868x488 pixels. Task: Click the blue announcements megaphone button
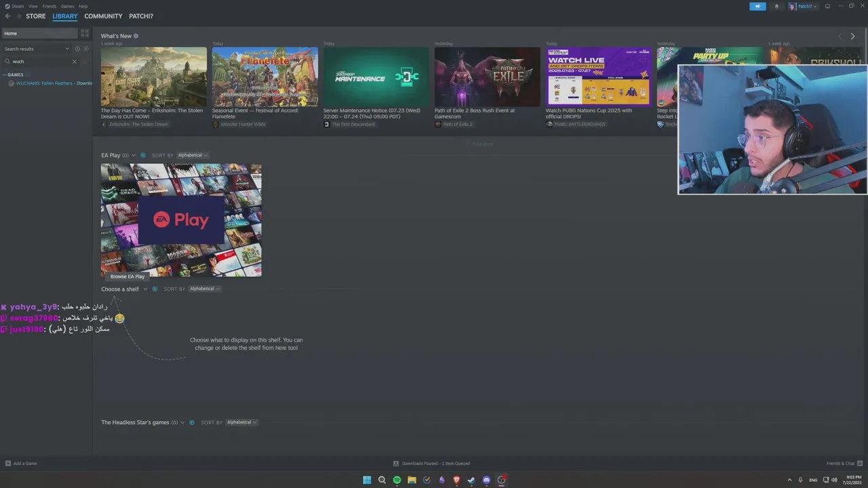tap(757, 6)
